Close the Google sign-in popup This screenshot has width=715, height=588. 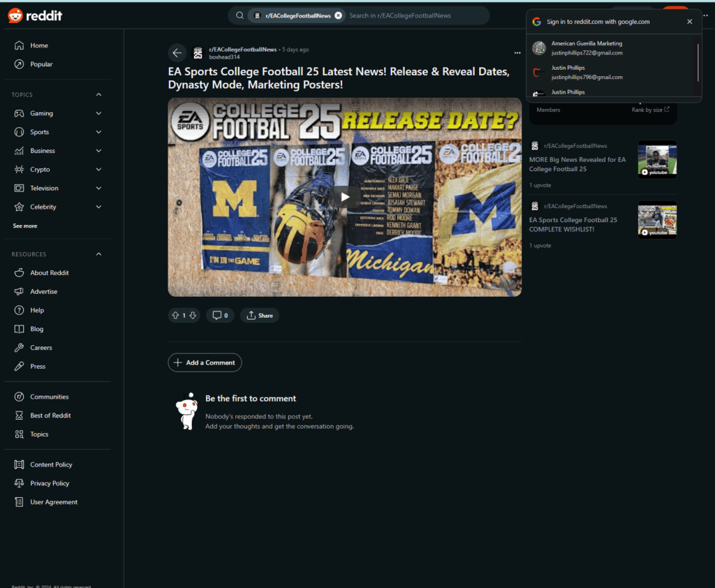(x=690, y=22)
